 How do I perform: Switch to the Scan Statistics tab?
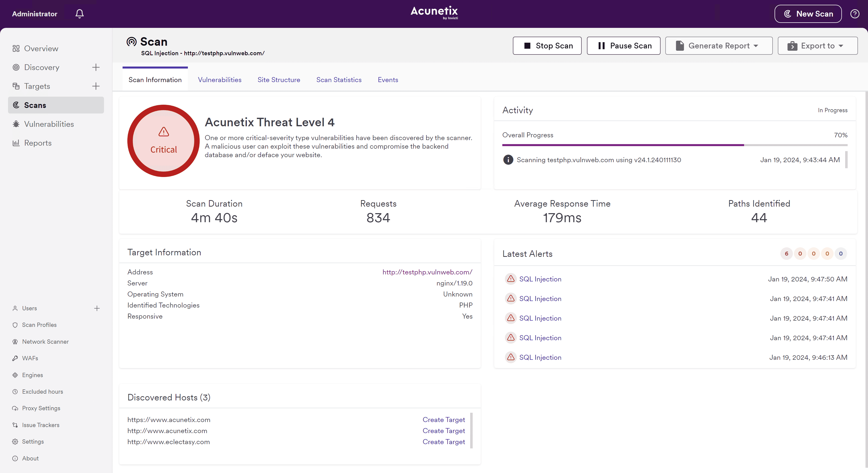[339, 80]
